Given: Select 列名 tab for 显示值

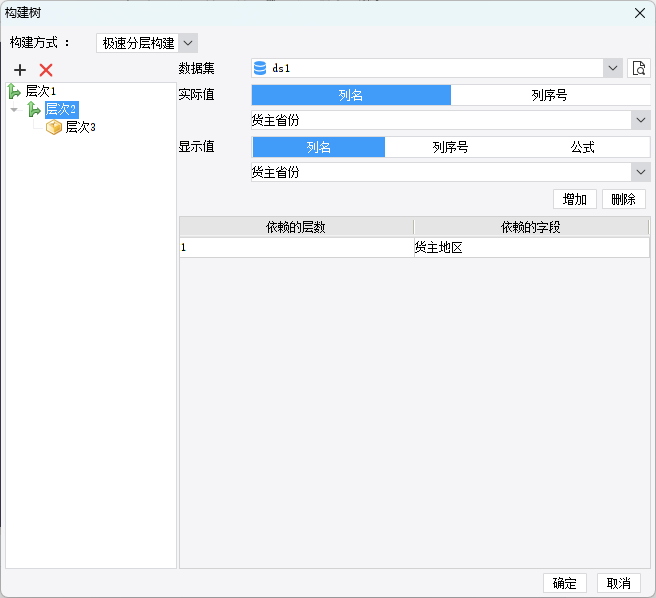Looking at the screenshot, I should coord(318,147).
